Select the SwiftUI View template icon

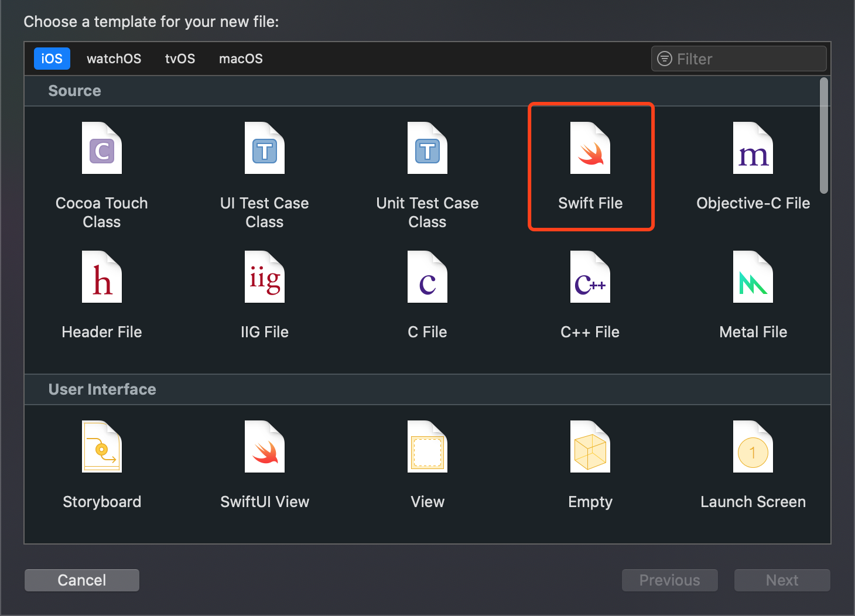tap(265, 447)
